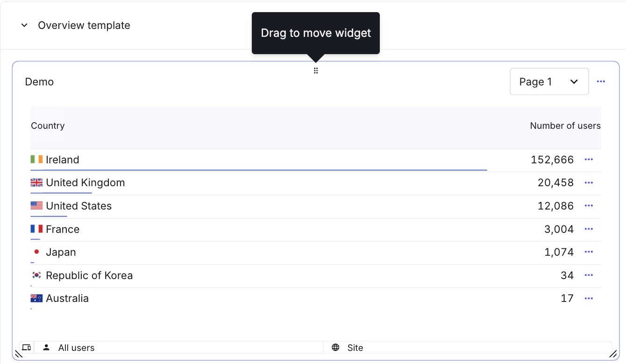
Task: Select the Site scope filter
Action: pyautogui.click(x=468, y=348)
